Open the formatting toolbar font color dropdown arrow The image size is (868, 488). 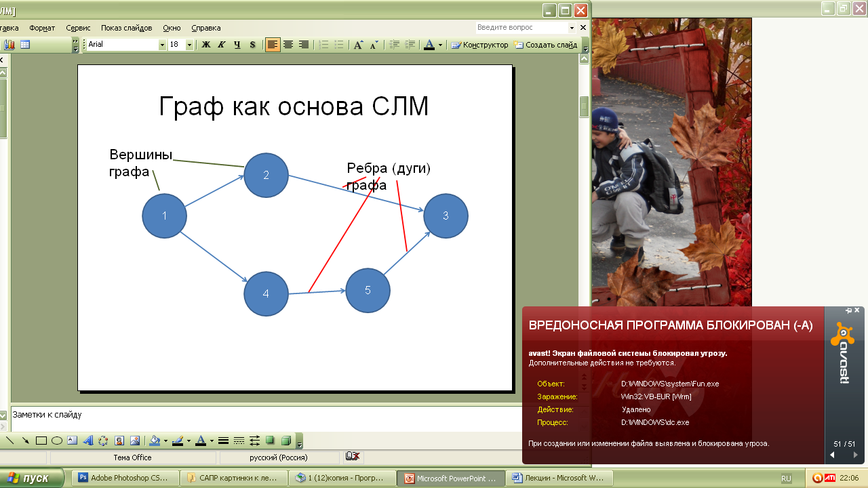[x=440, y=45]
